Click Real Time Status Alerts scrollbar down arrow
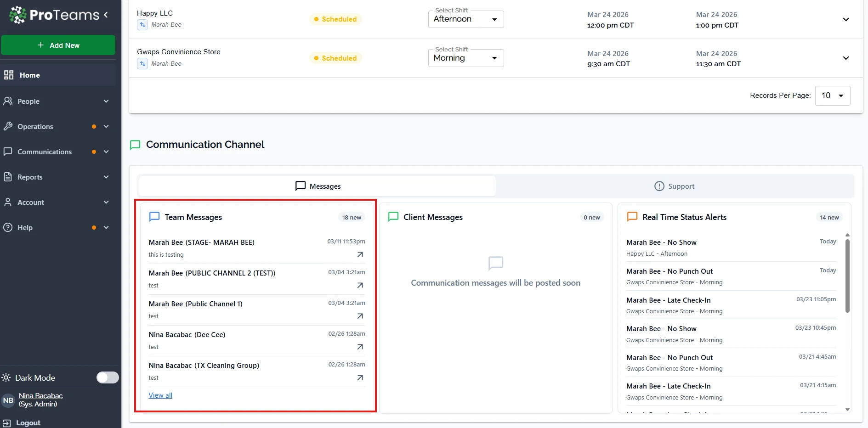The width and height of the screenshot is (868, 428). [x=847, y=409]
